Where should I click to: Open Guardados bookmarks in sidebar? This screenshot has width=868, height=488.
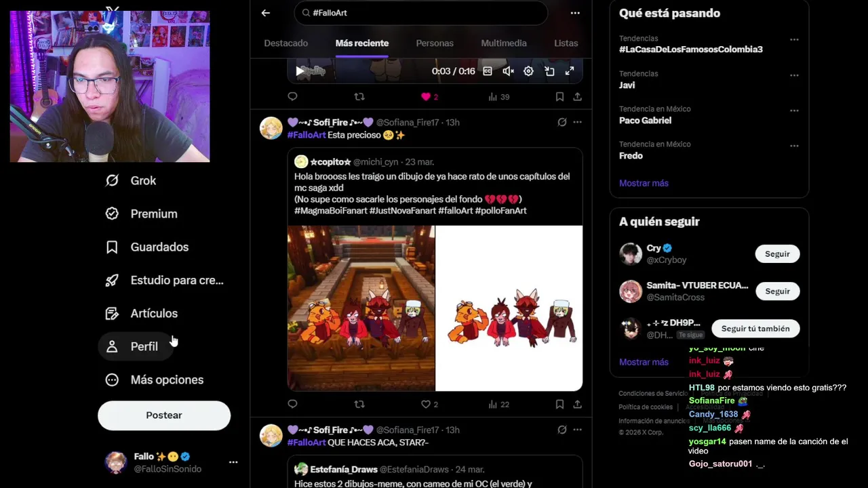[148, 247]
